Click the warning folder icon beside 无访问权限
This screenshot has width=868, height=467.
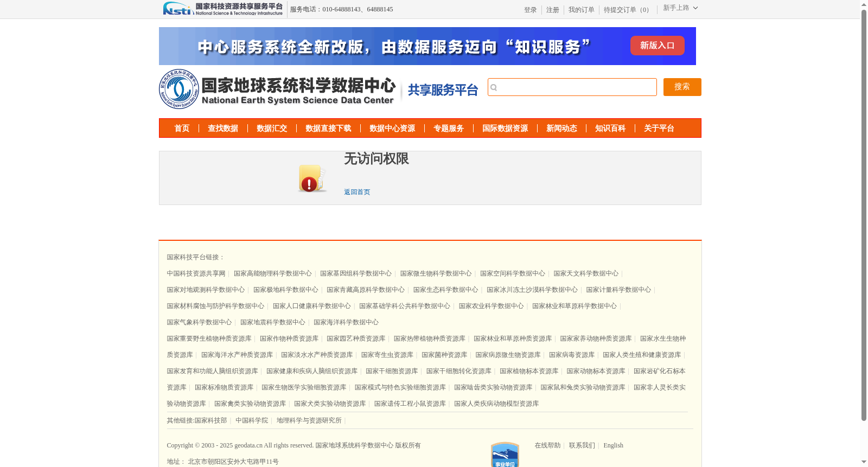point(311,178)
